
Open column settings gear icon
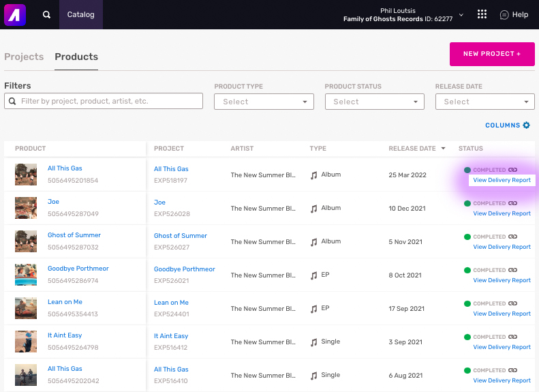pos(526,125)
